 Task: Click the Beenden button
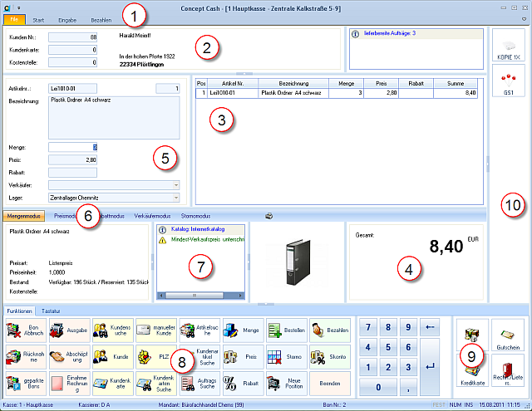(330, 384)
